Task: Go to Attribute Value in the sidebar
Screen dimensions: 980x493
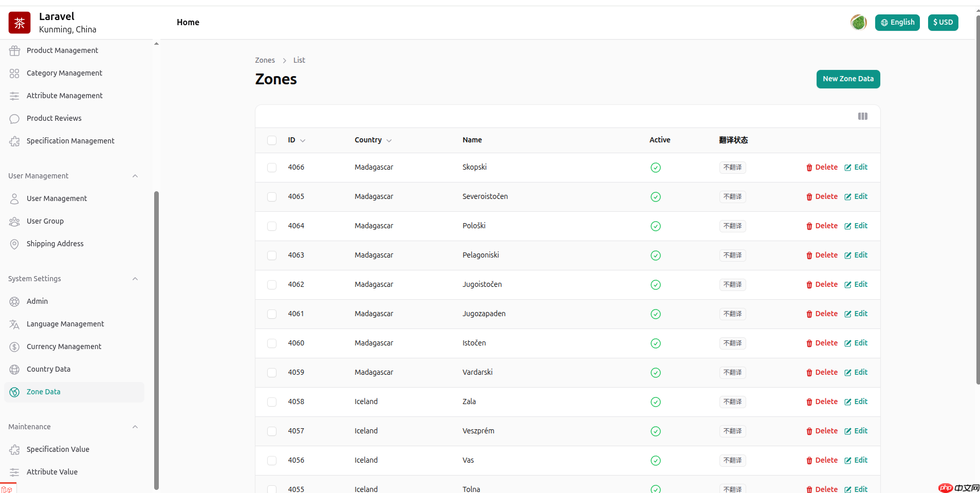Action: click(52, 472)
